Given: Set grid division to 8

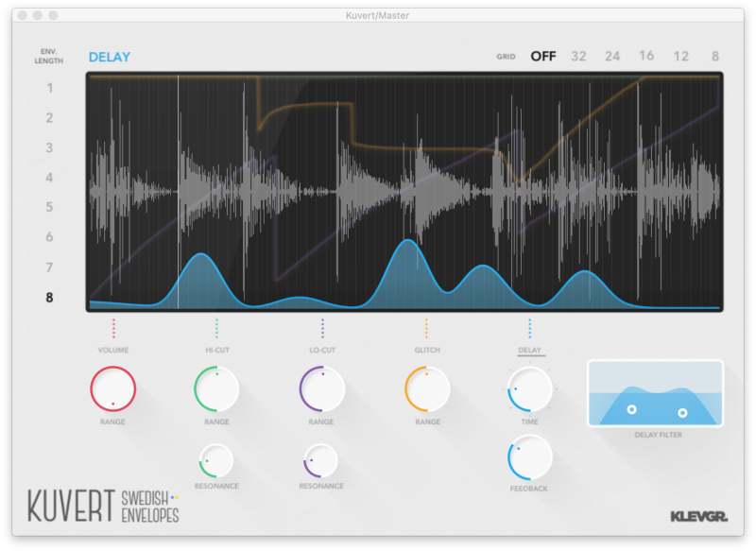Looking at the screenshot, I should click(715, 57).
